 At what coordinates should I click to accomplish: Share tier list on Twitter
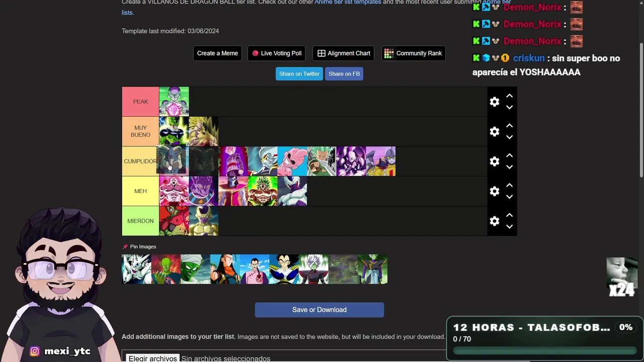point(299,74)
